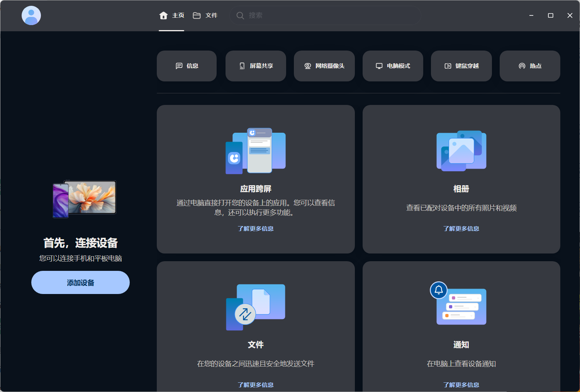Open 电脑模式 PC mode
Viewport: 580px width, 392px height.
click(393, 66)
